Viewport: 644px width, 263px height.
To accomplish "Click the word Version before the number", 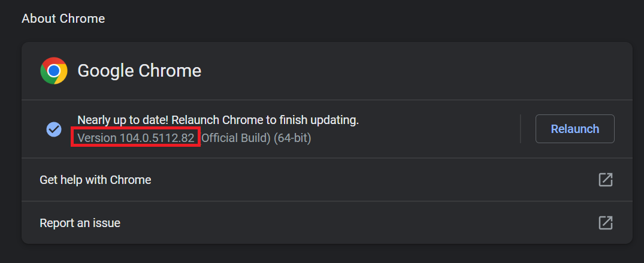I will [97, 138].
